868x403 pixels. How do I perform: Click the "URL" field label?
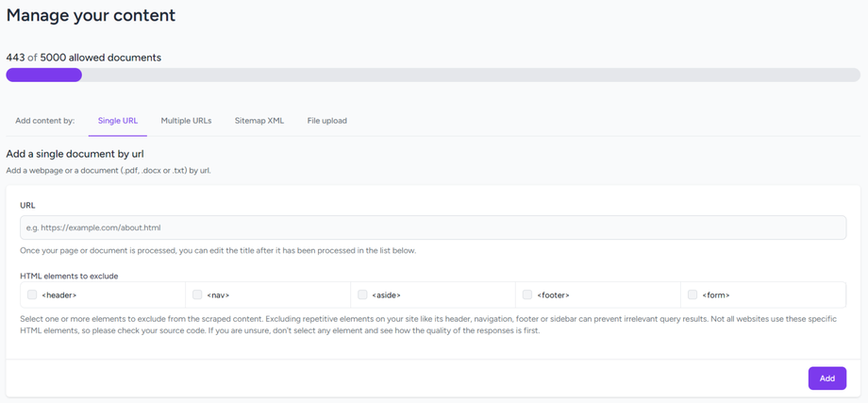tap(27, 205)
